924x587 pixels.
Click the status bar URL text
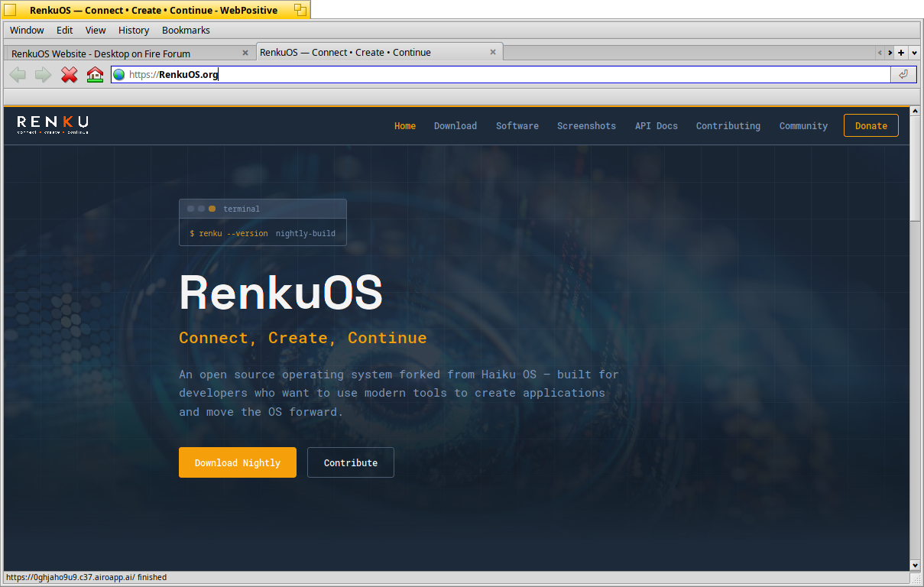[86, 578]
